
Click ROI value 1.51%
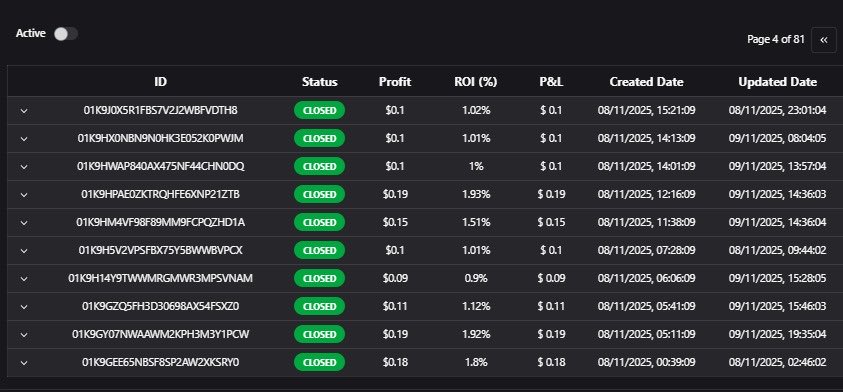[x=476, y=222]
